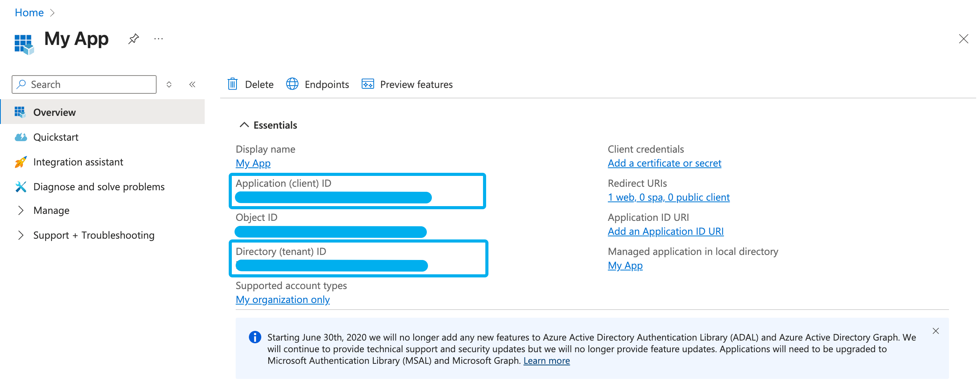
Task: Open Preview features via its toolbar icon
Action: [367, 84]
